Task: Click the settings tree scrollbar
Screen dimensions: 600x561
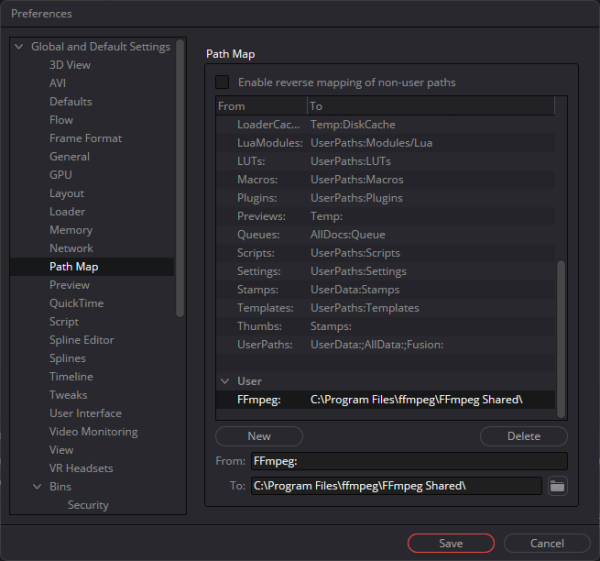Action: [180, 178]
